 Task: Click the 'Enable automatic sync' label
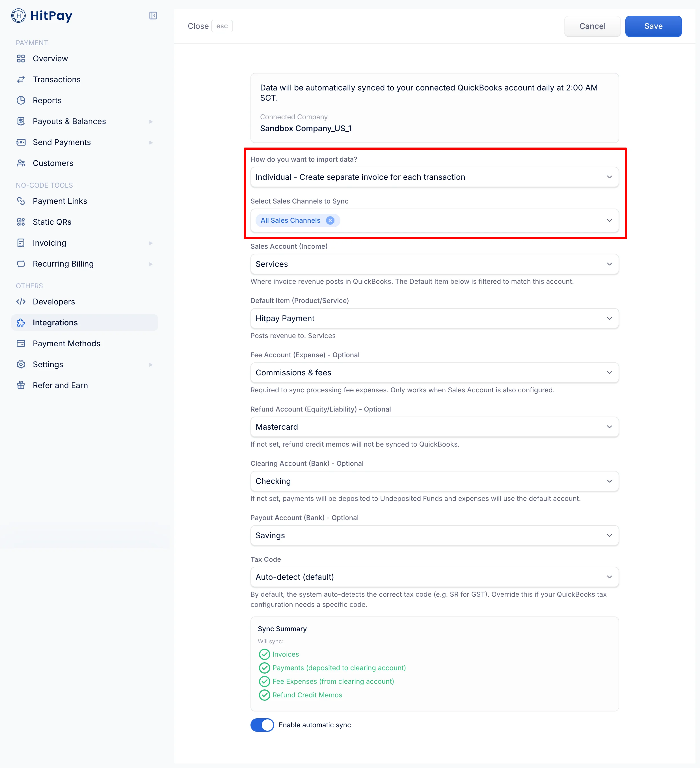pos(314,725)
